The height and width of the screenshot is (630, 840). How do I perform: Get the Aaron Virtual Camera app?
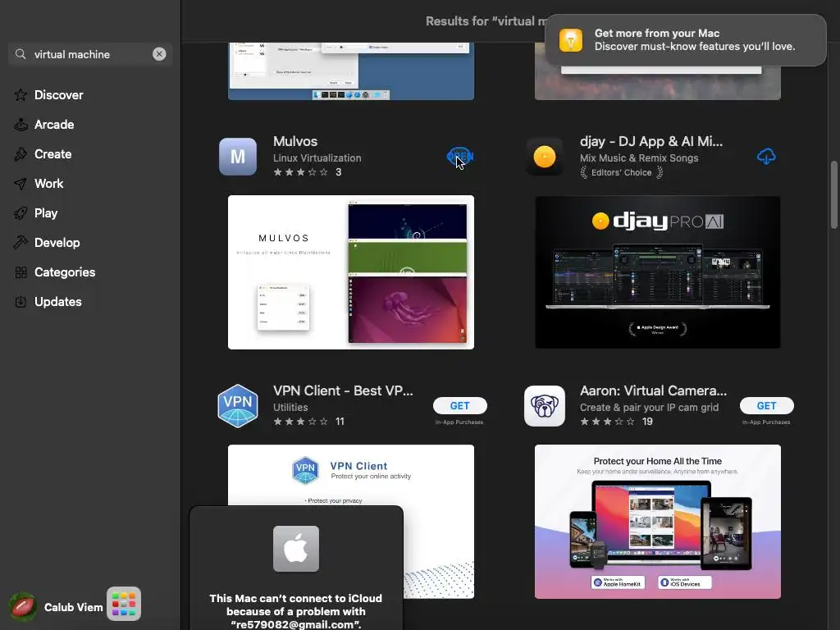(x=766, y=405)
